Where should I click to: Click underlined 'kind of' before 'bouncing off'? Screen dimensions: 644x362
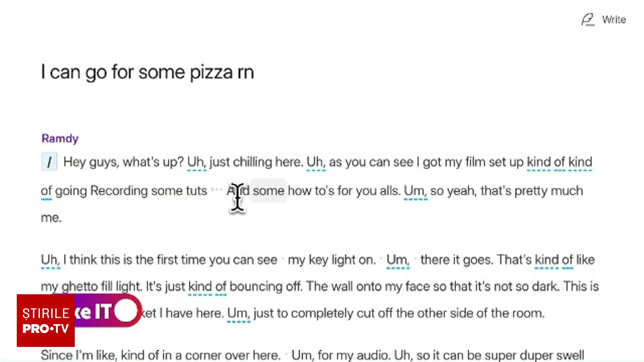pyautogui.click(x=208, y=287)
